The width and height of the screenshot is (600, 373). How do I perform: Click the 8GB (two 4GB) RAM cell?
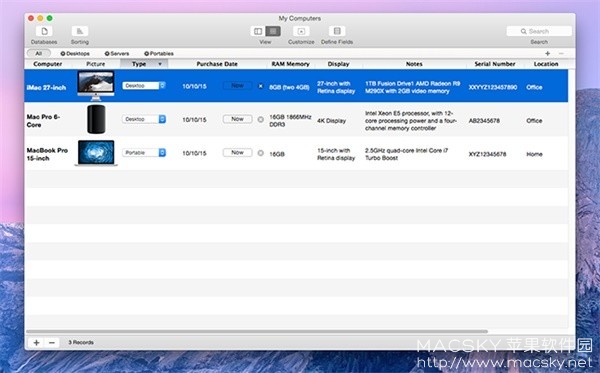click(x=289, y=87)
